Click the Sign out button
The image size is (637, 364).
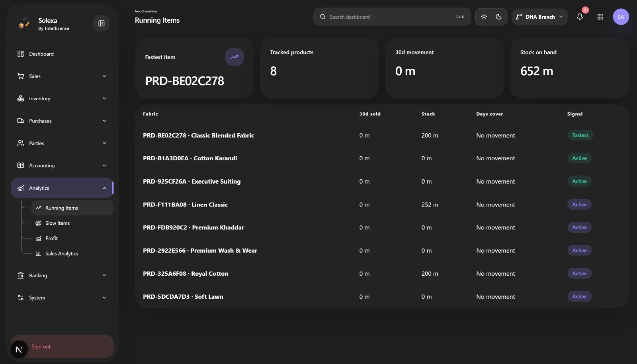tap(62, 346)
